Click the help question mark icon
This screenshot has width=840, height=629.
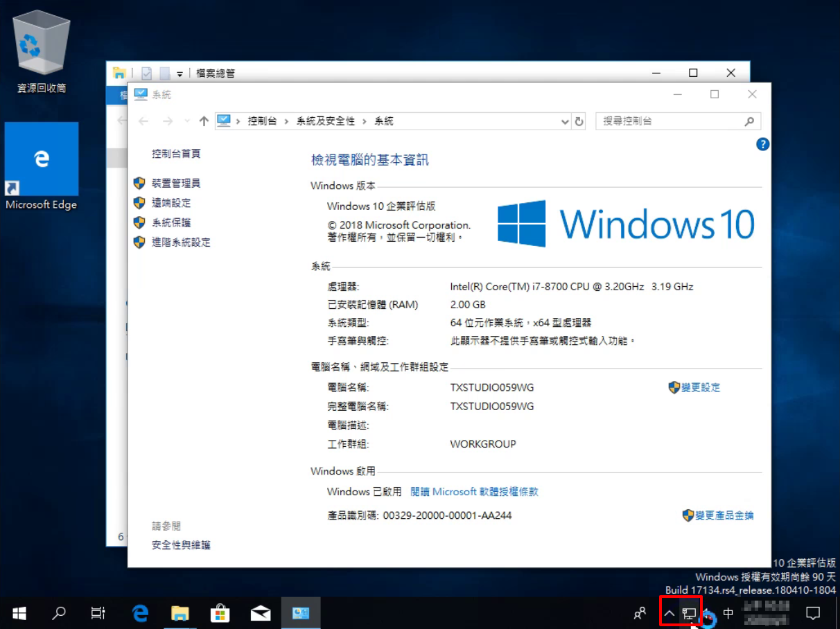point(762,144)
